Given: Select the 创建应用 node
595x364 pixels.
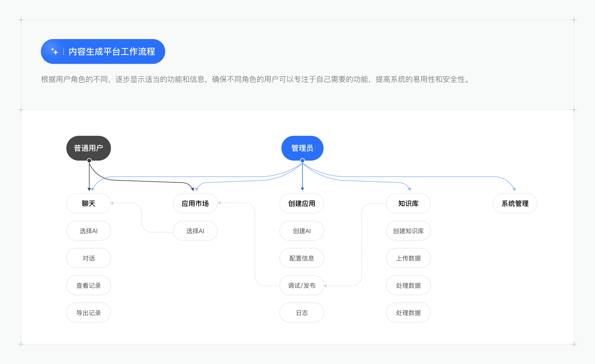Looking at the screenshot, I should (302, 203).
